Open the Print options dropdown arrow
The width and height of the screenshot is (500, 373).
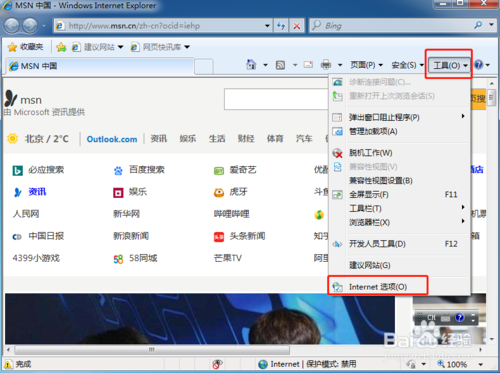340,65
